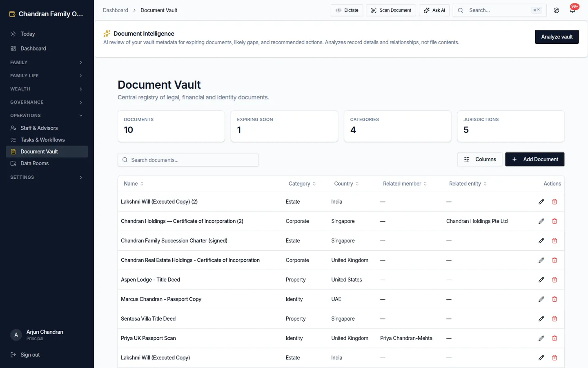
Task: Expand the FAMILY LIFE sidebar section
Action: point(47,76)
